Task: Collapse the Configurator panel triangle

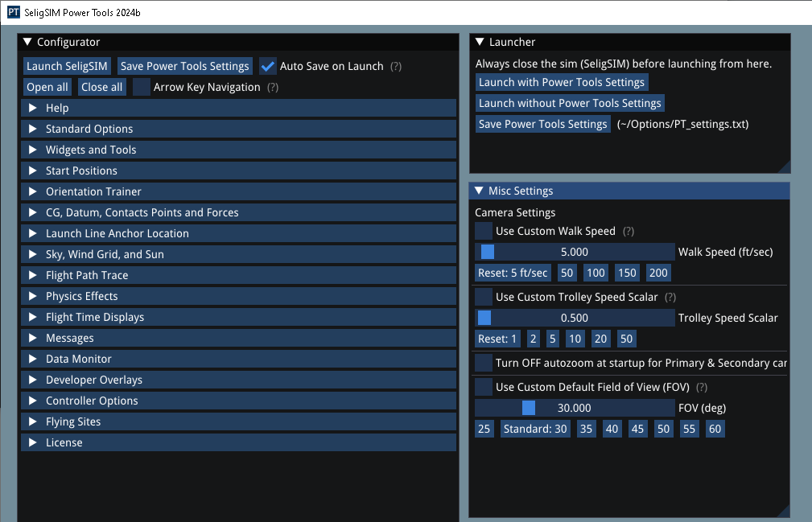Action: (27, 42)
